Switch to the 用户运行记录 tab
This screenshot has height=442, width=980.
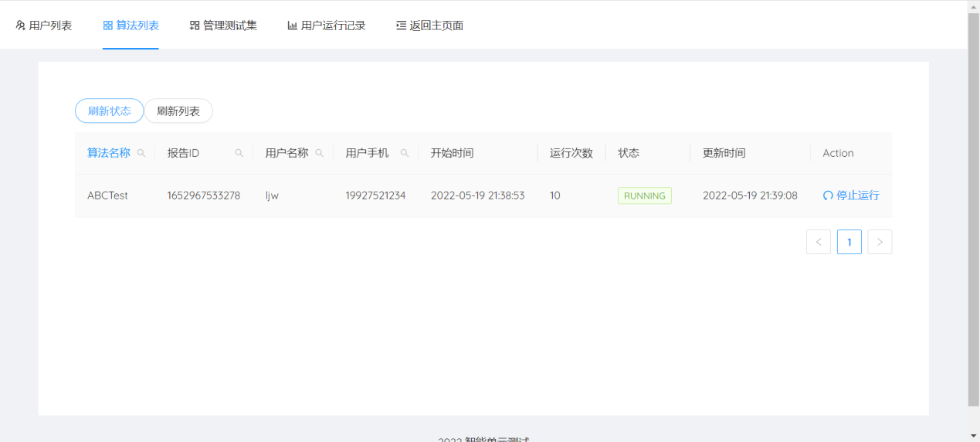point(333,25)
